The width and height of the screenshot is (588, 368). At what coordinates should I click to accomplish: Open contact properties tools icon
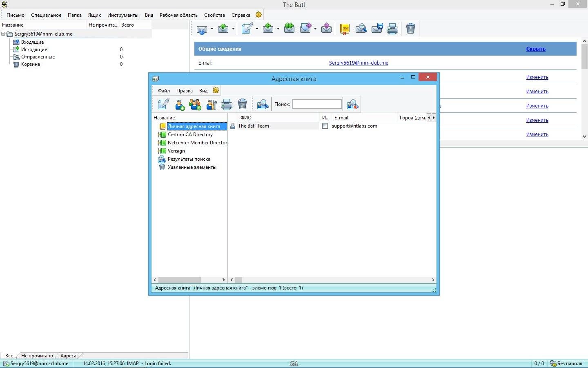[x=211, y=105]
